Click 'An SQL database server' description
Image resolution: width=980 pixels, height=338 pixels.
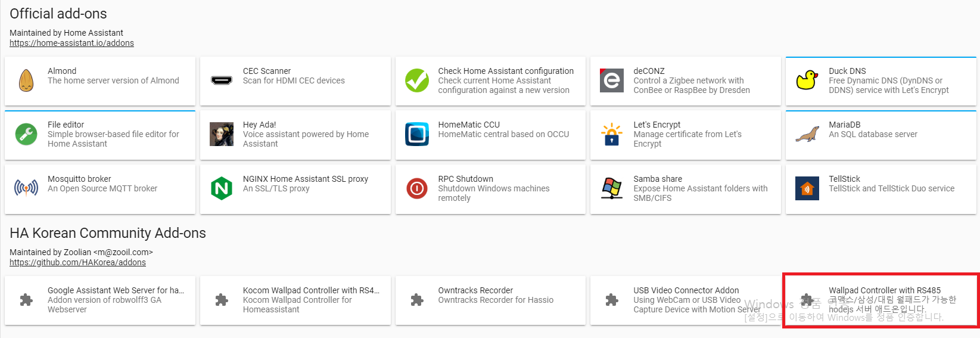[x=873, y=134]
